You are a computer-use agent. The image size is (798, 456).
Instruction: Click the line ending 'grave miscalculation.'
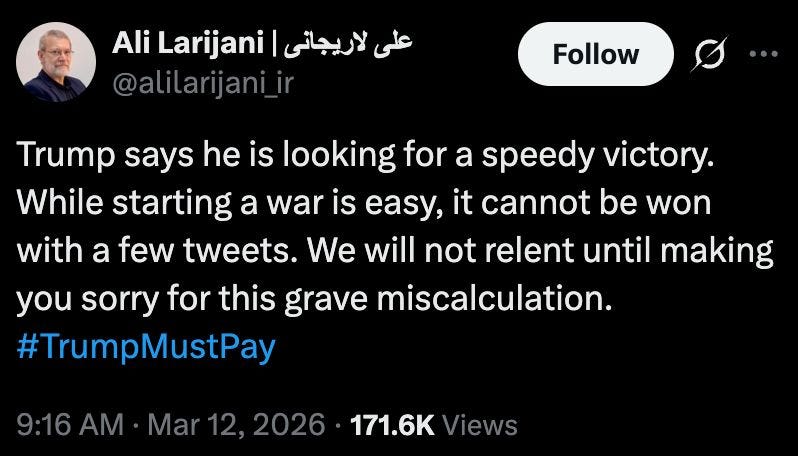click(314, 299)
